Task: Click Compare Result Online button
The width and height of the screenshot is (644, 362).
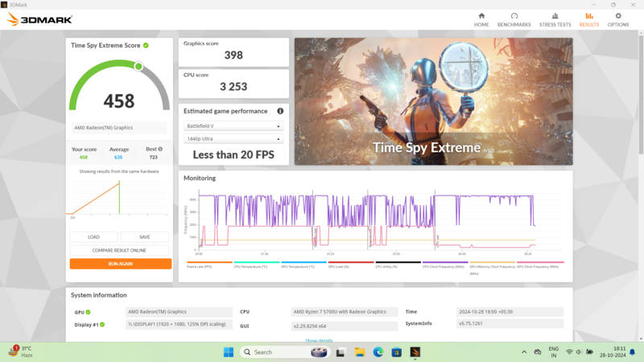Action: coord(119,250)
